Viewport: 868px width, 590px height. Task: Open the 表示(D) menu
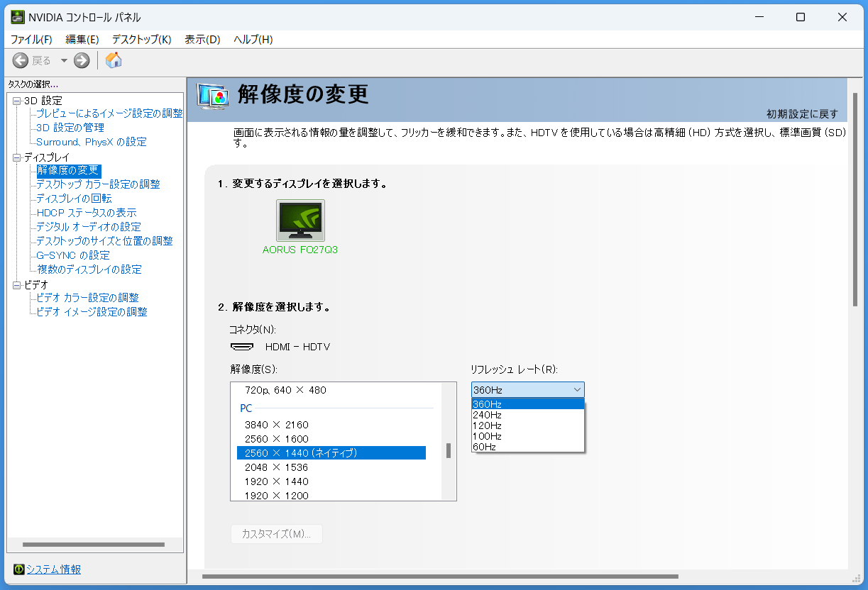pos(203,39)
